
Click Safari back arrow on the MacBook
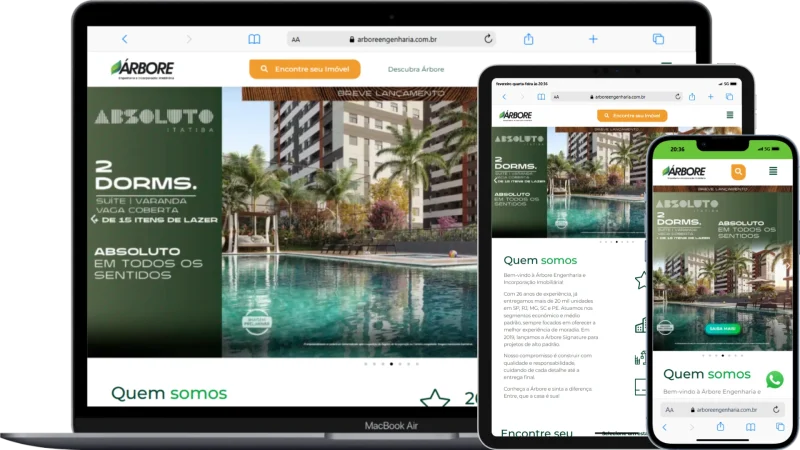click(124, 39)
